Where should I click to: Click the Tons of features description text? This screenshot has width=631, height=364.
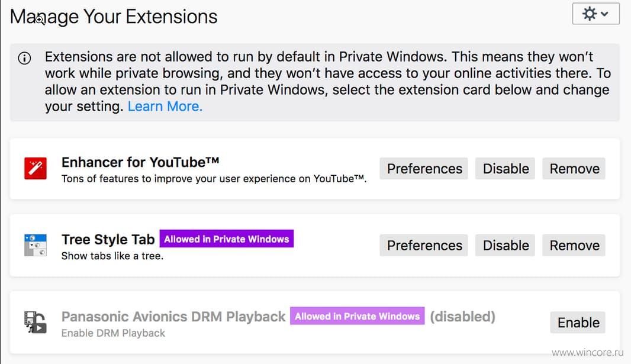coord(214,179)
